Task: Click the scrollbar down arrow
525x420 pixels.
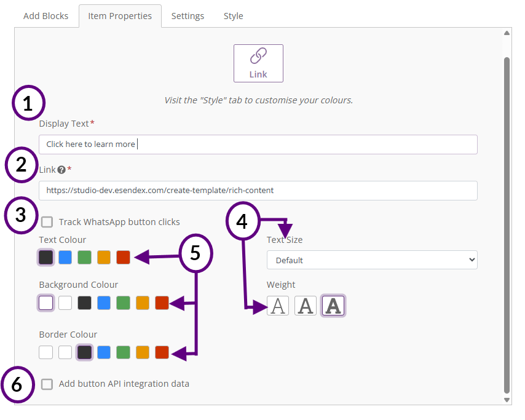Action: 507,400
